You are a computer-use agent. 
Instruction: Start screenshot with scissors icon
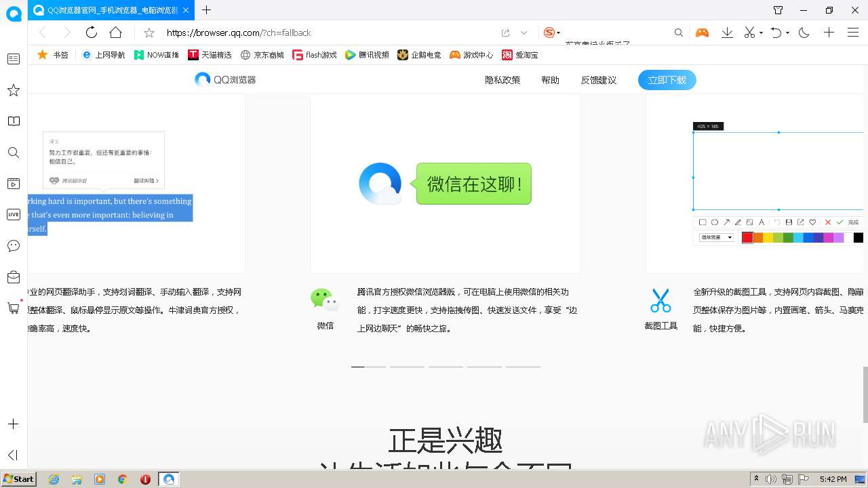[749, 33]
